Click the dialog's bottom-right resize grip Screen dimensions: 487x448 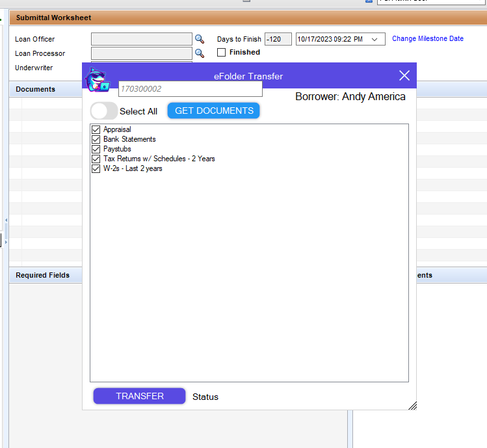click(x=412, y=405)
